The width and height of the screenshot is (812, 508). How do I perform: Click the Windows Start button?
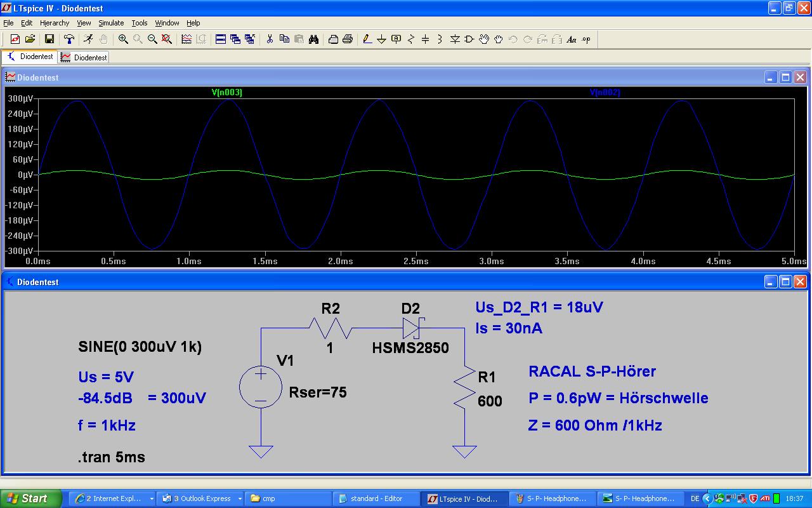point(30,498)
